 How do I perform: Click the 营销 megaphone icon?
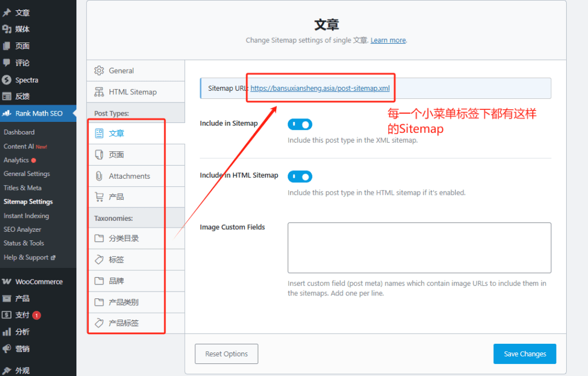pyautogui.click(x=6, y=348)
